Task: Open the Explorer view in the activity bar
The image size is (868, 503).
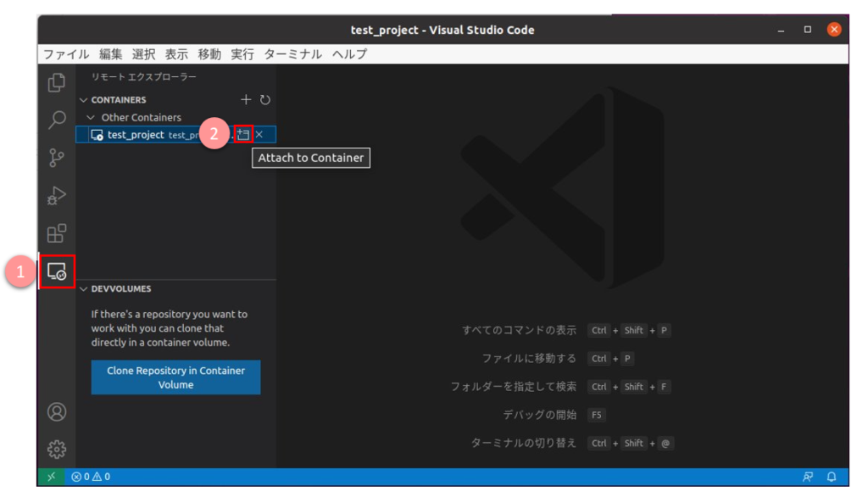Action: (x=56, y=83)
